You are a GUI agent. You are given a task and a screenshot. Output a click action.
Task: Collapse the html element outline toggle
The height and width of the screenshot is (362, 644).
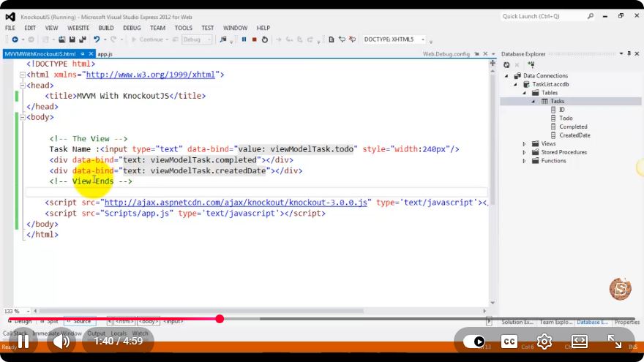(x=23, y=75)
